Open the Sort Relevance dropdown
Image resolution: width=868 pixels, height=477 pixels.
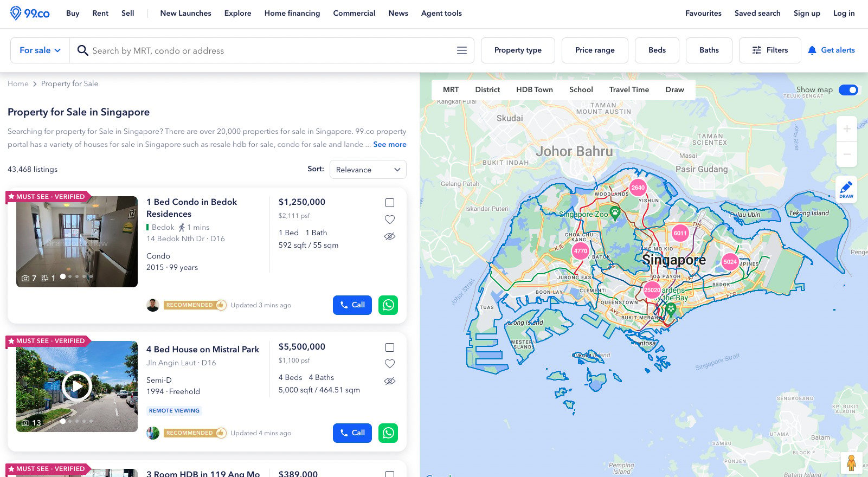coord(368,170)
